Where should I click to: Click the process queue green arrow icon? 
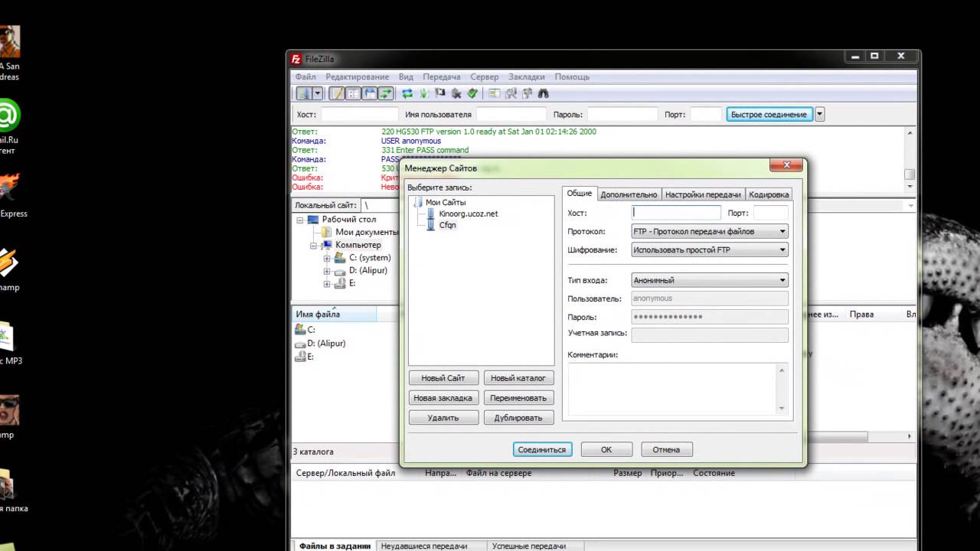click(423, 93)
